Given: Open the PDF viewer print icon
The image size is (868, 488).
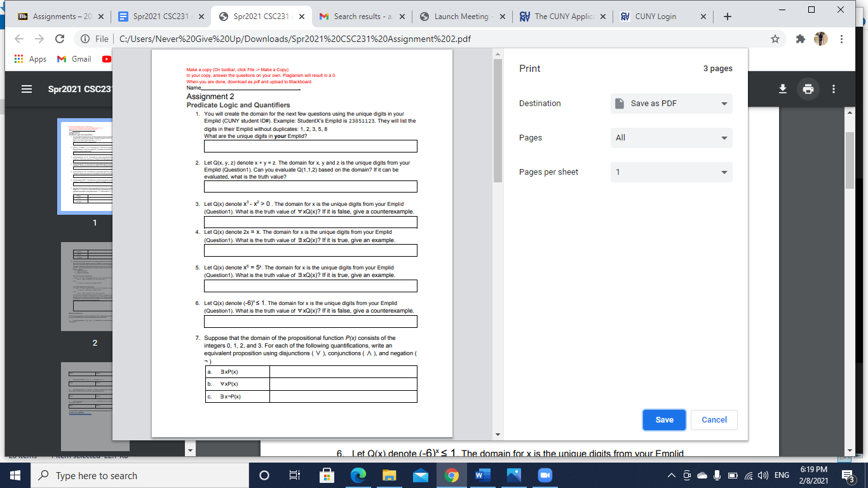Looking at the screenshot, I should (x=808, y=89).
